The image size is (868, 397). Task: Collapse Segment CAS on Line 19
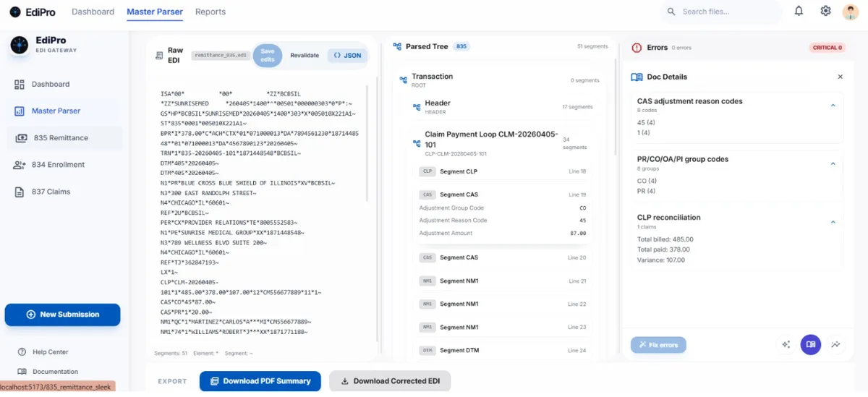(x=503, y=195)
